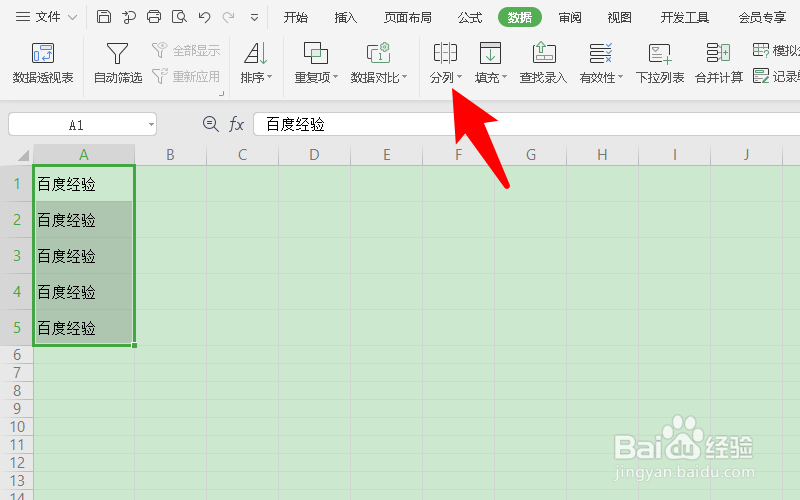
Task: Switch to the 审阅 tab
Action: click(x=569, y=18)
